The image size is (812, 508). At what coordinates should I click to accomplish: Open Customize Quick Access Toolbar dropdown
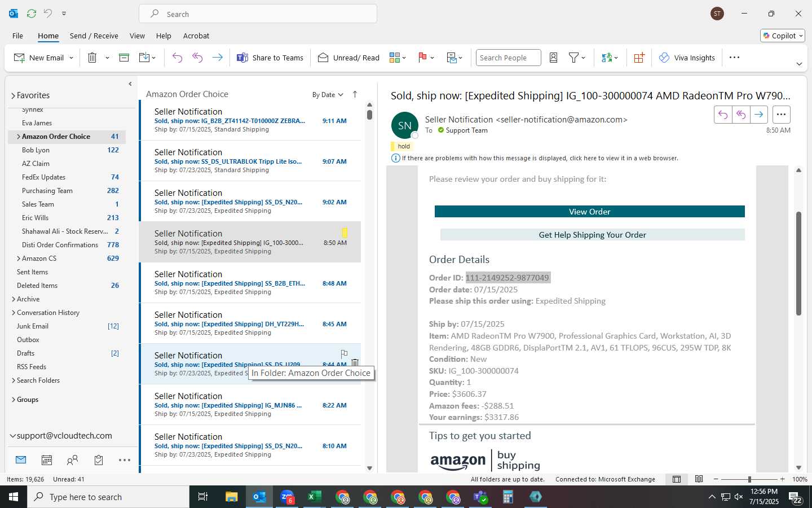64,13
